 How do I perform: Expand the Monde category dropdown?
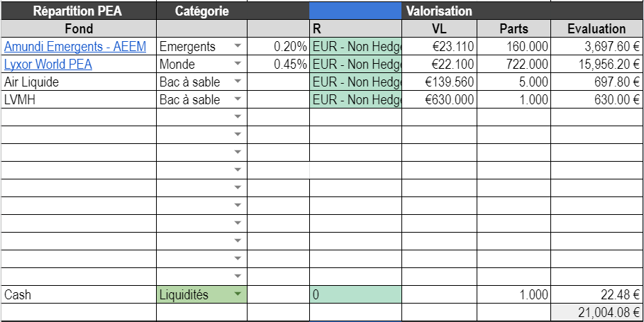(238, 65)
